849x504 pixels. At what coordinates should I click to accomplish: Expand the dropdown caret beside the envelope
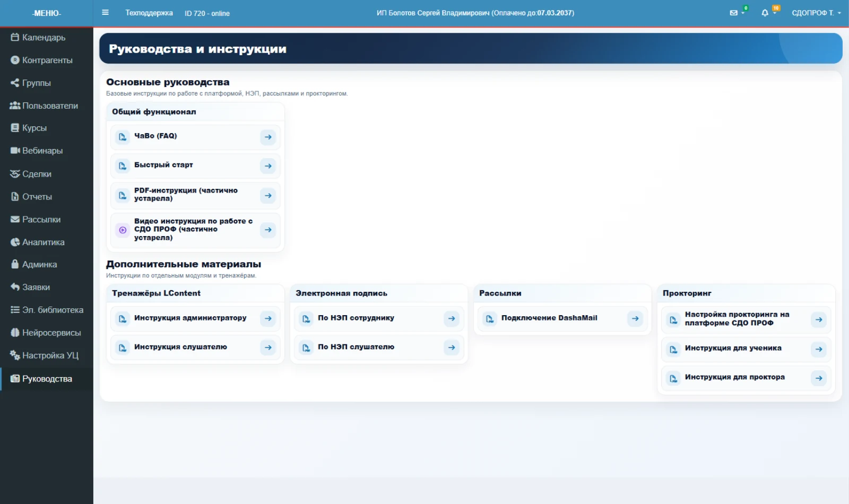[743, 13]
